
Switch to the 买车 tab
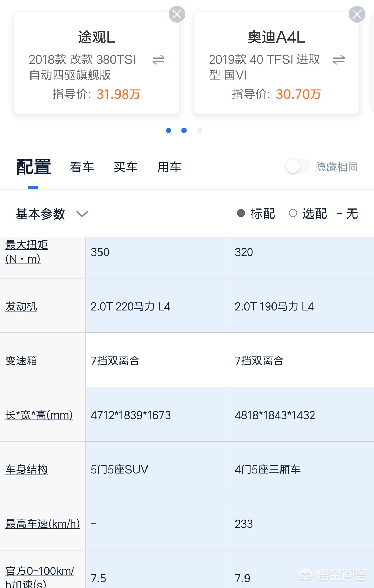click(x=126, y=167)
